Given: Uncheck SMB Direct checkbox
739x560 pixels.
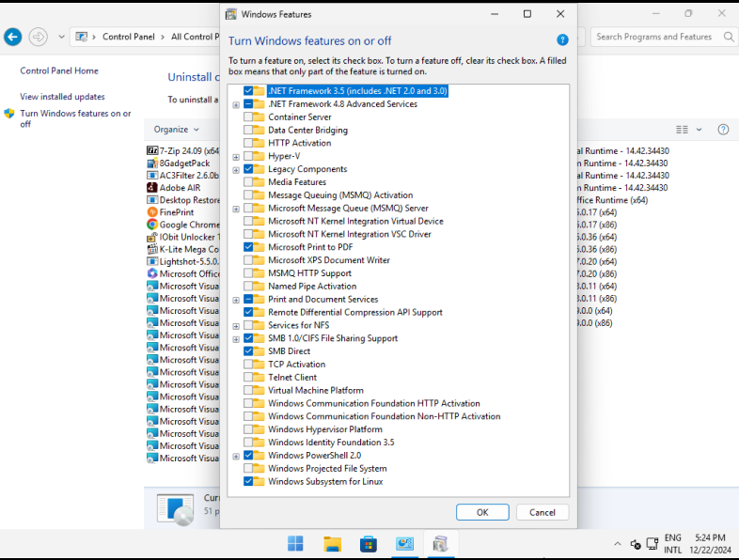Looking at the screenshot, I should (248, 350).
